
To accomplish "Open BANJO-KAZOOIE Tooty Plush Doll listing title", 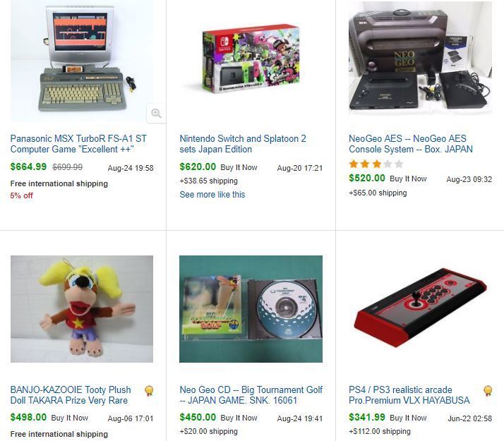I will [x=71, y=395].
